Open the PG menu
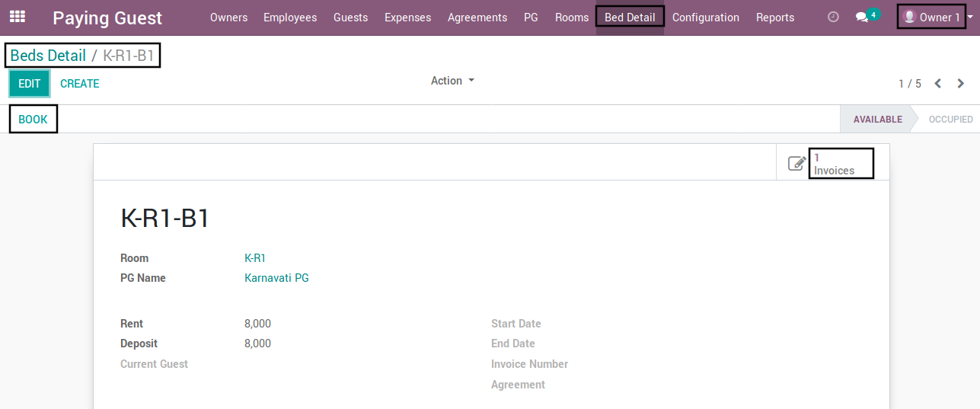Image resolution: width=980 pixels, height=409 pixels. pyautogui.click(x=531, y=18)
